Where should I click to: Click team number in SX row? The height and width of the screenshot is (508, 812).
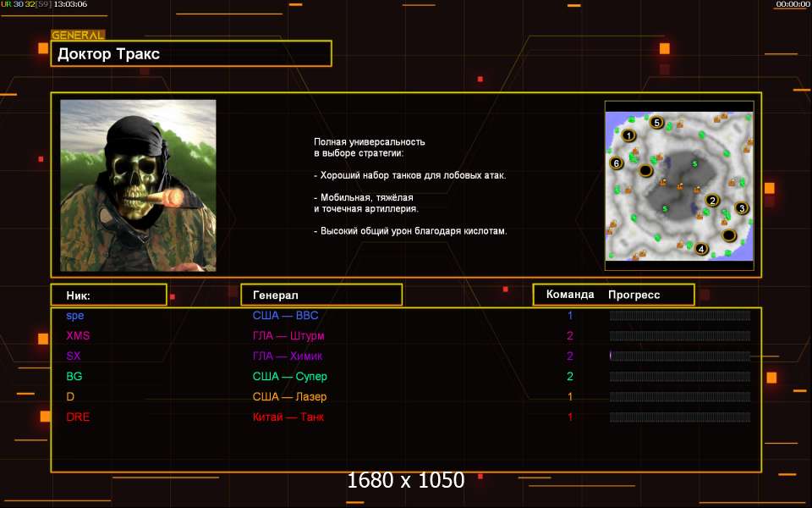click(x=570, y=356)
